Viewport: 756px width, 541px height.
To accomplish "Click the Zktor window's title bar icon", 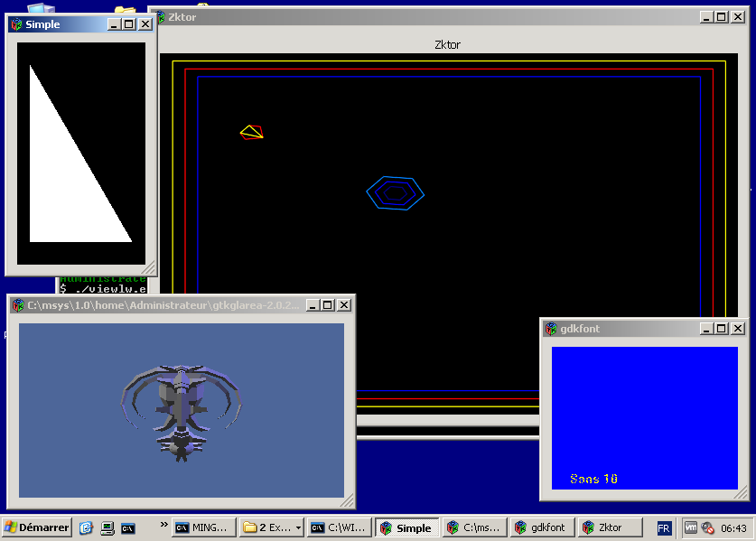I will (160, 17).
